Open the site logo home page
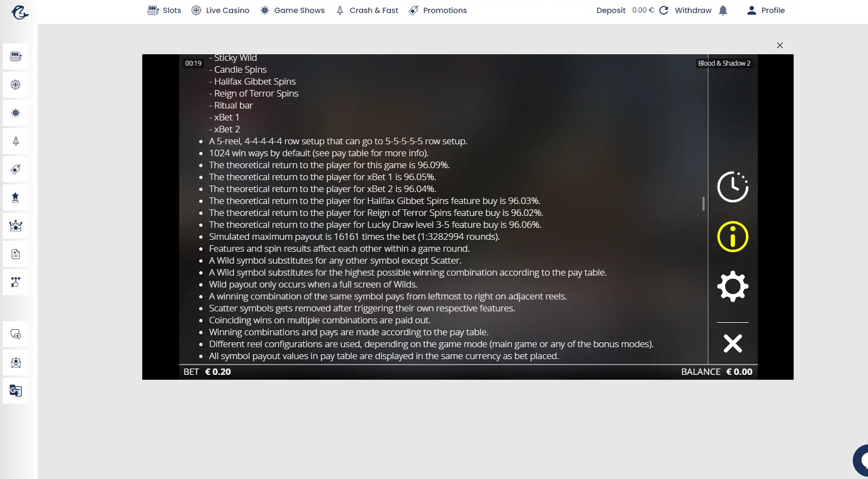Image resolution: width=868 pixels, height=479 pixels. click(20, 11)
